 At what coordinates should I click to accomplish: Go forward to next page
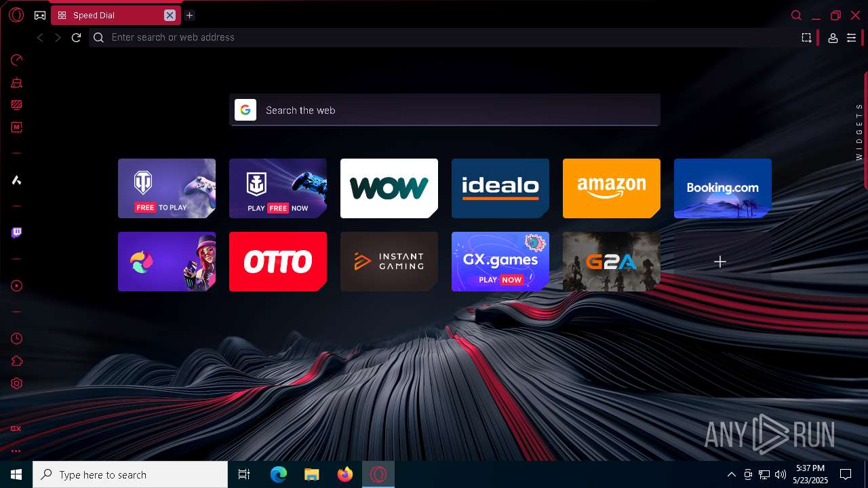tap(58, 37)
